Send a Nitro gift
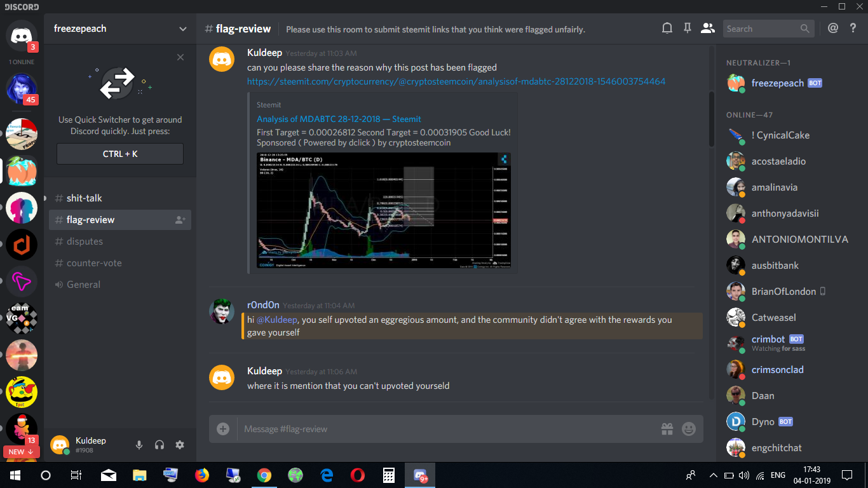The image size is (868, 488). tap(667, 429)
